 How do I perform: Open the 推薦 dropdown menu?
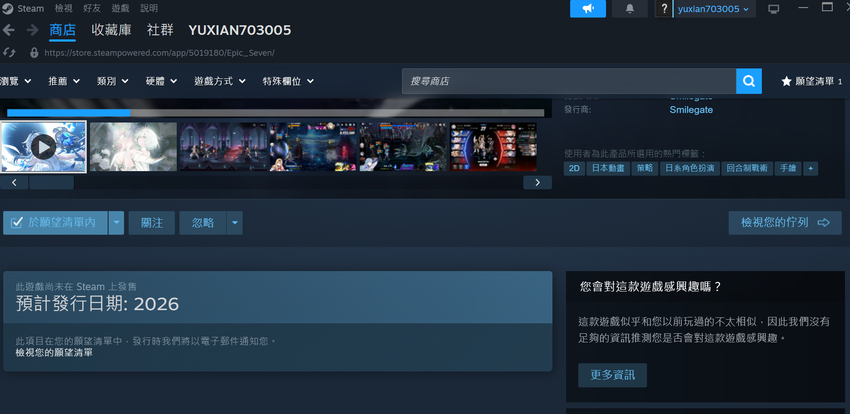64,81
